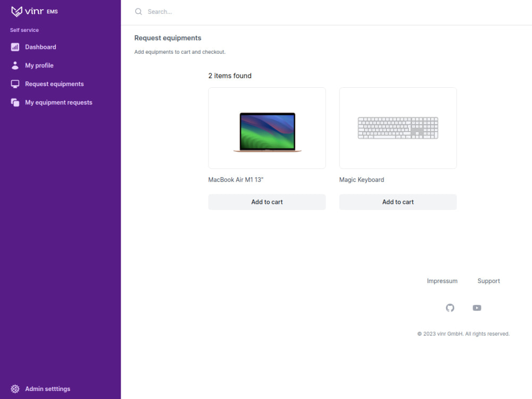The image size is (532, 399).
Task: Click the Admin settings gear icon
Action: point(15,389)
